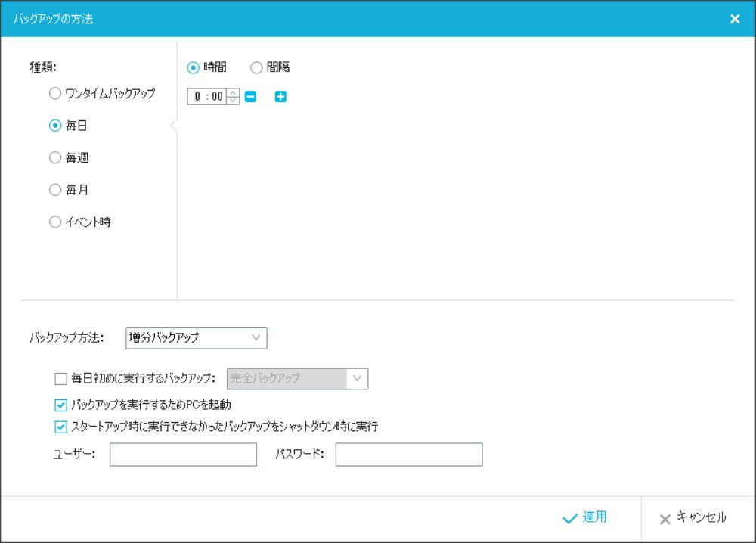Apply settings with 適用 button
The height and width of the screenshot is (543, 756).
[585, 518]
